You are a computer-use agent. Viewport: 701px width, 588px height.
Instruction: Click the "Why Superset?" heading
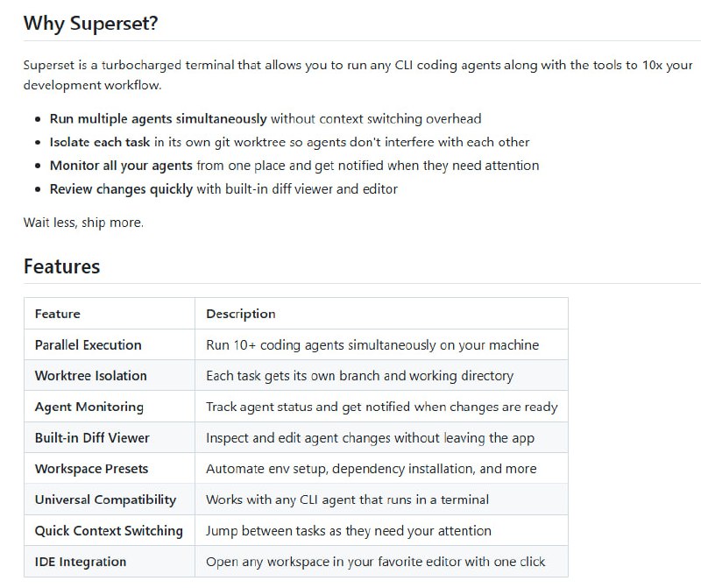click(x=90, y=24)
